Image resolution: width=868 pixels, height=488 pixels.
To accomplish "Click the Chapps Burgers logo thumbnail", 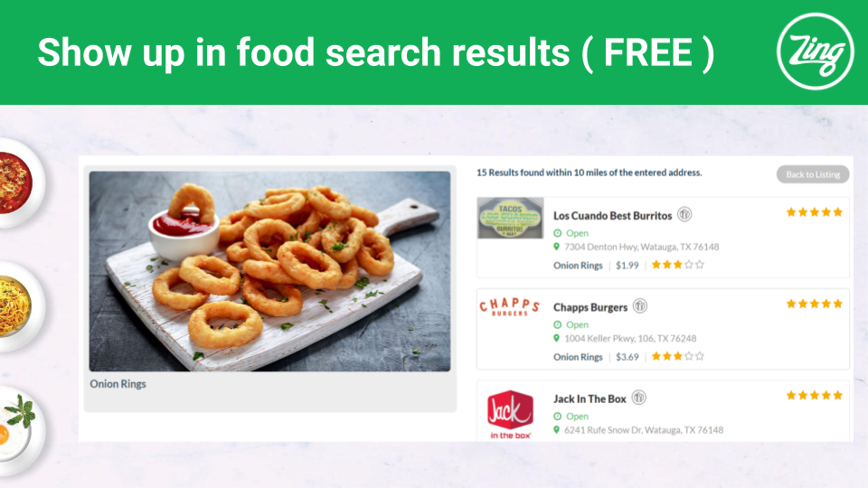I will [509, 306].
